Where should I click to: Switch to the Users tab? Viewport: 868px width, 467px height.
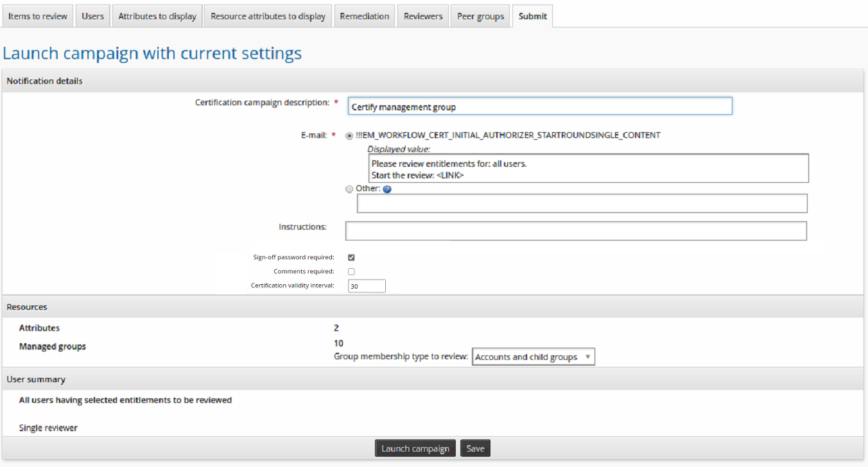pyautogui.click(x=92, y=16)
